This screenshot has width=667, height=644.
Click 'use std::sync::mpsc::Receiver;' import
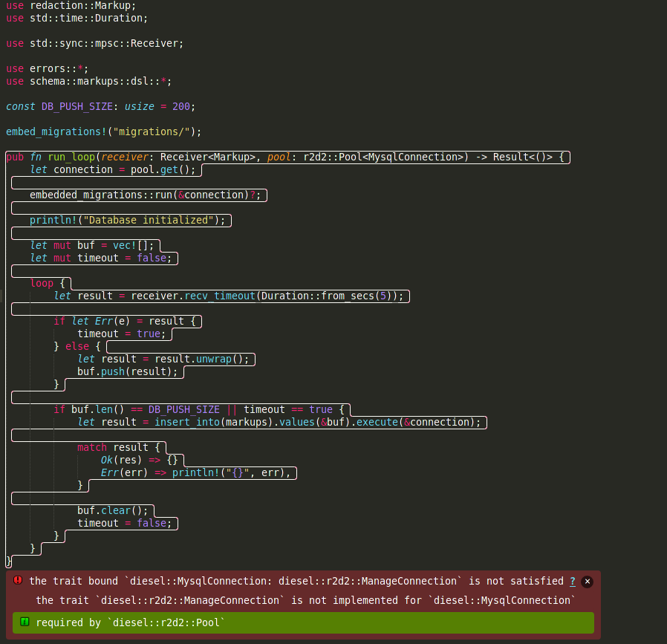pyautogui.click(x=95, y=43)
